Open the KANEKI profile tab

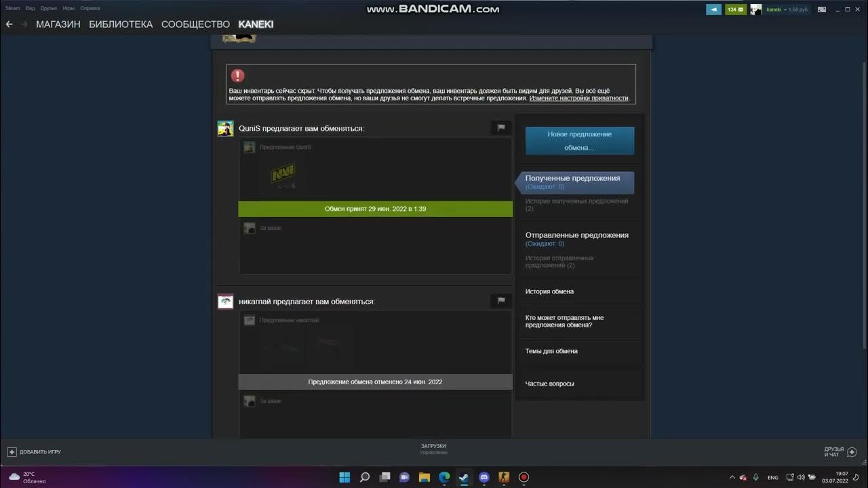pyautogui.click(x=256, y=24)
